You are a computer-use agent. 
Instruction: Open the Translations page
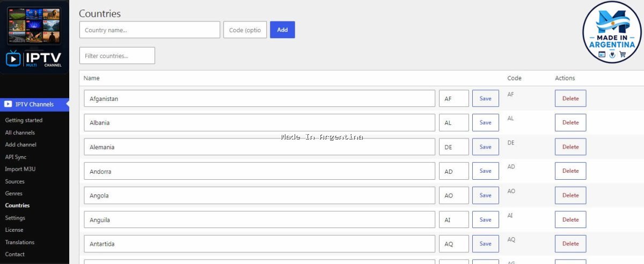(x=20, y=242)
